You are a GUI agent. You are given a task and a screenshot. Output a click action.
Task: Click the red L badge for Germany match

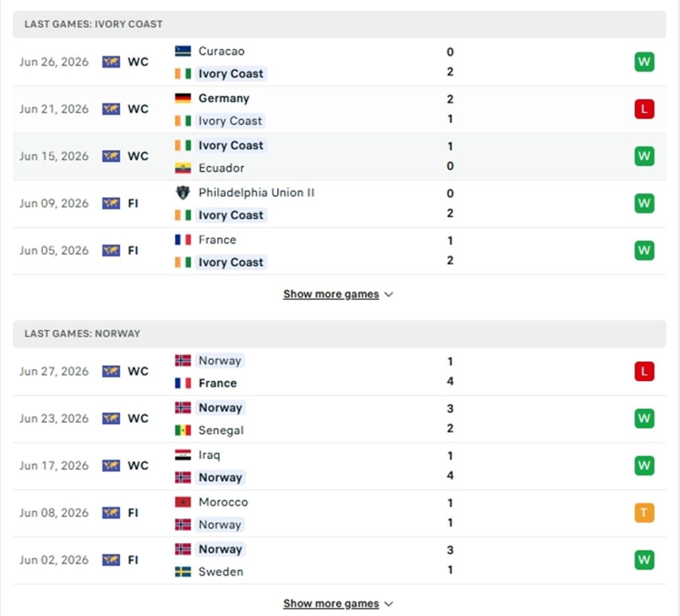pyautogui.click(x=644, y=109)
